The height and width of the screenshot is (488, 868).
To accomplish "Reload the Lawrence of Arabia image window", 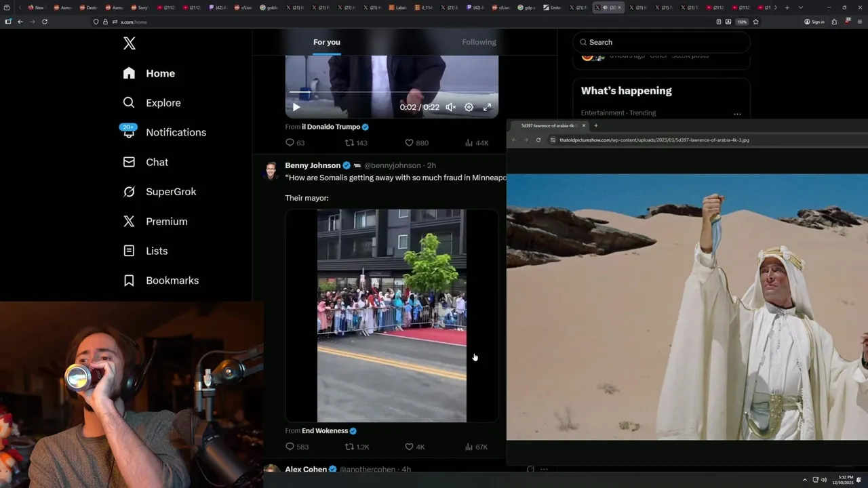I will 538,140.
